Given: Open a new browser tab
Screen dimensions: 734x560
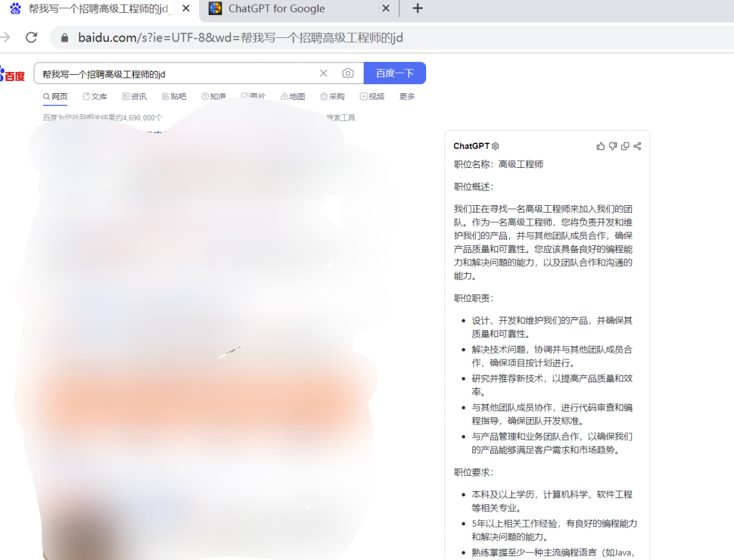Looking at the screenshot, I should click(417, 9).
